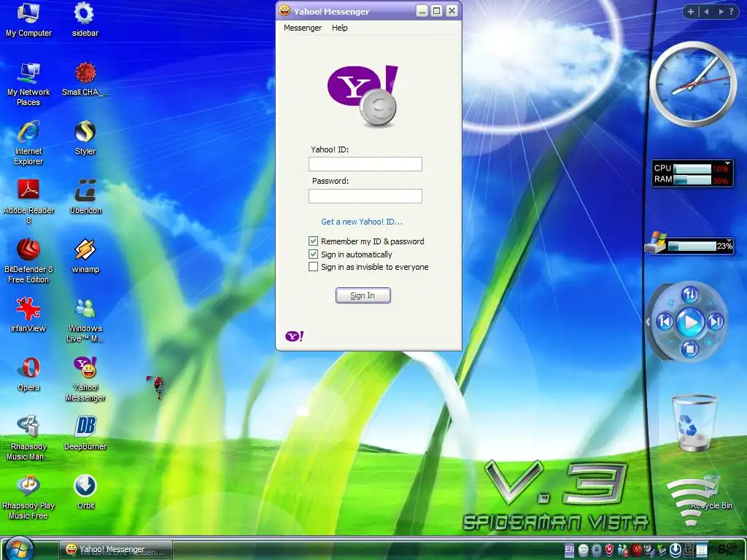The height and width of the screenshot is (560, 747).
Task: Click the Yahoo! Messenger title bar icon
Action: coord(285,10)
